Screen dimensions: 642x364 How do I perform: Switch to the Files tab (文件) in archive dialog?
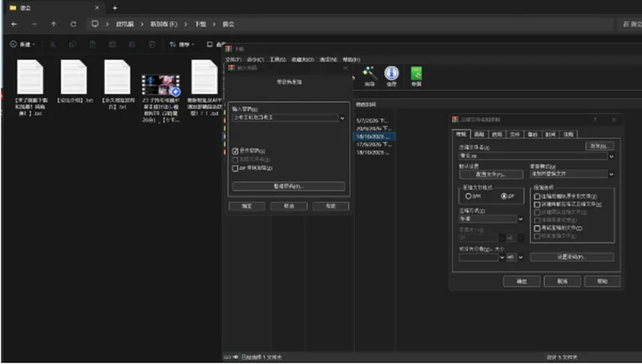coord(515,134)
